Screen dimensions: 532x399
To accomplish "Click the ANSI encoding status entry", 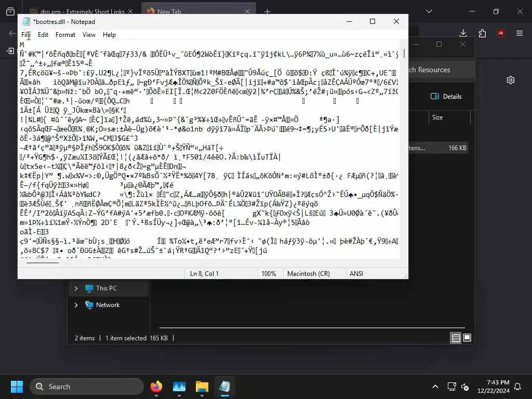I will point(356,273).
